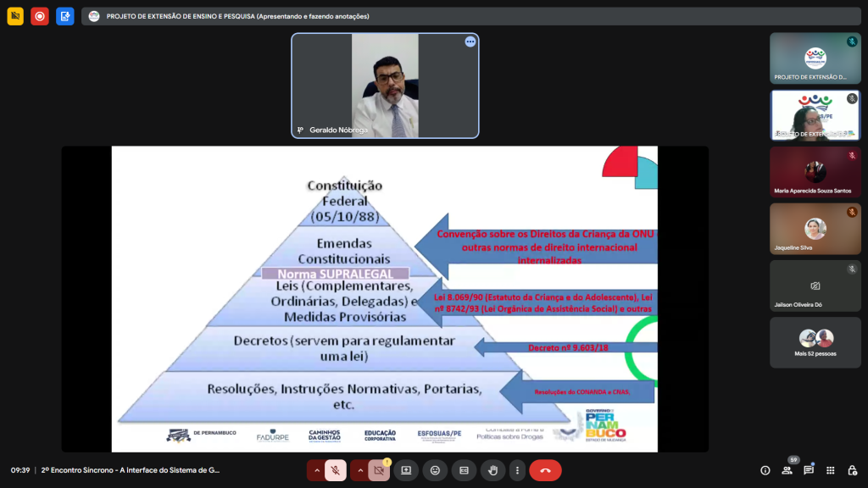Expand the video settings chevron

(x=359, y=470)
